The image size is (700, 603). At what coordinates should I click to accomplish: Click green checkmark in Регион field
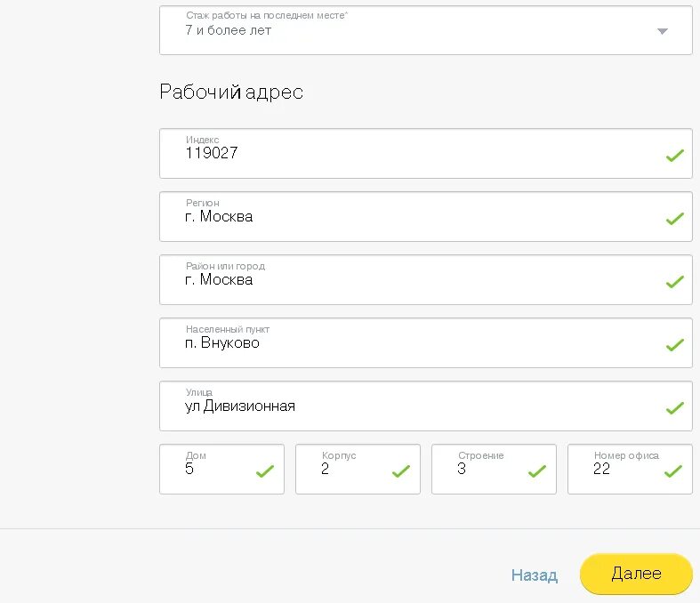tap(675, 219)
